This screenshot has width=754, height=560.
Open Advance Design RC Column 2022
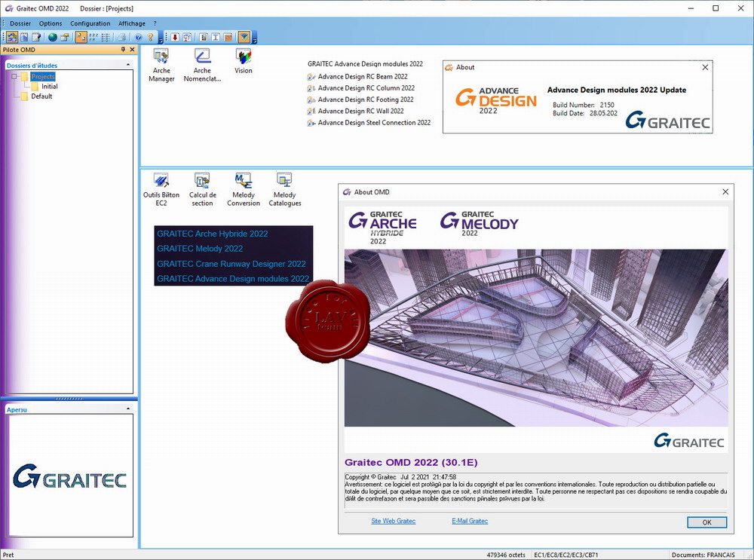pyautogui.click(x=360, y=88)
